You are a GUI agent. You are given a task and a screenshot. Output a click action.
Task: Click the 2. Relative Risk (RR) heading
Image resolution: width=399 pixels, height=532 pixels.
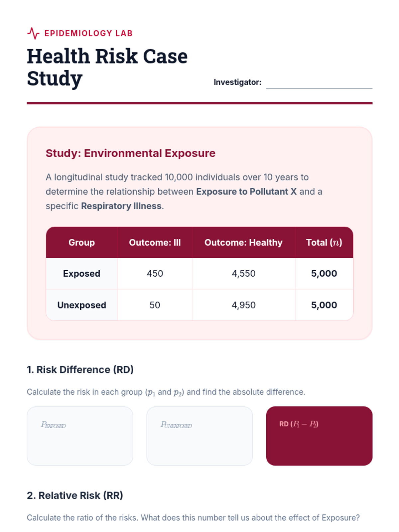pyautogui.click(x=75, y=495)
